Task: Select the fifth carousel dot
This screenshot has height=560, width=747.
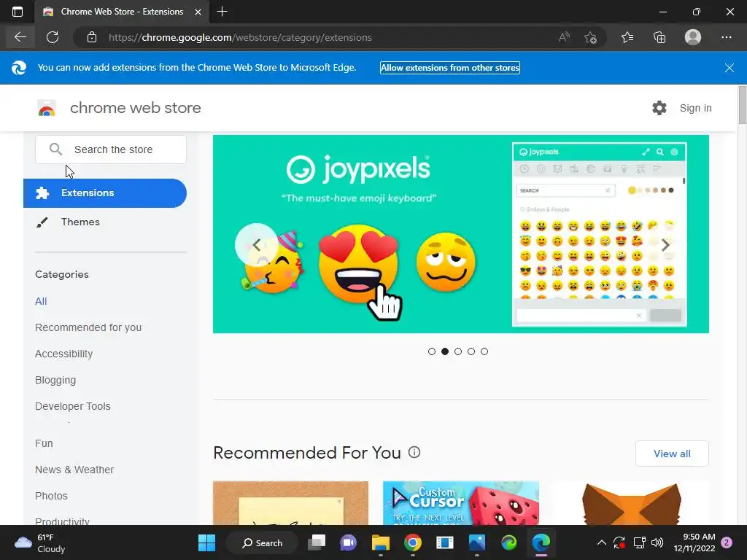Action: [x=484, y=351]
